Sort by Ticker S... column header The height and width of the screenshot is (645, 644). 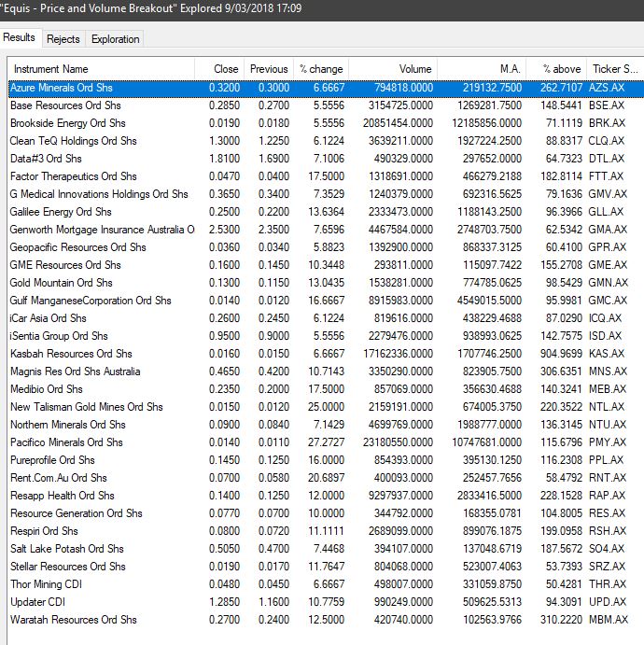615,69
